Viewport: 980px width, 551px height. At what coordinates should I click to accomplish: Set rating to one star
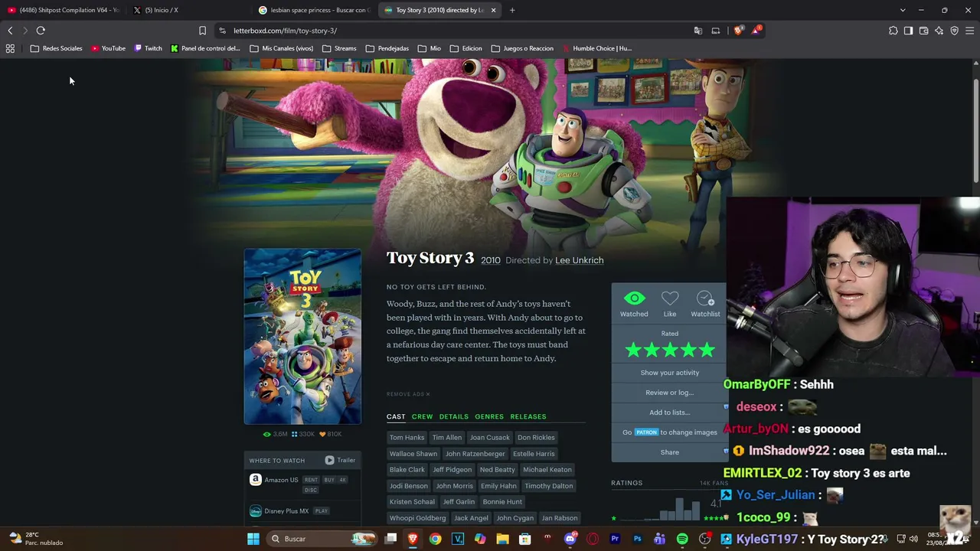tap(633, 350)
